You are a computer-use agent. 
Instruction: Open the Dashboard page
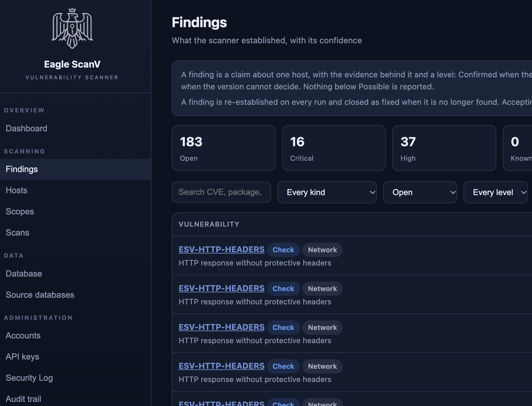coord(75,128)
